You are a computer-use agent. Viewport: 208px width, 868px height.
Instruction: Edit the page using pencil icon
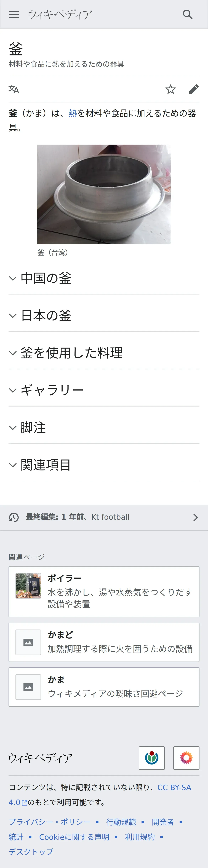coord(194,89)
